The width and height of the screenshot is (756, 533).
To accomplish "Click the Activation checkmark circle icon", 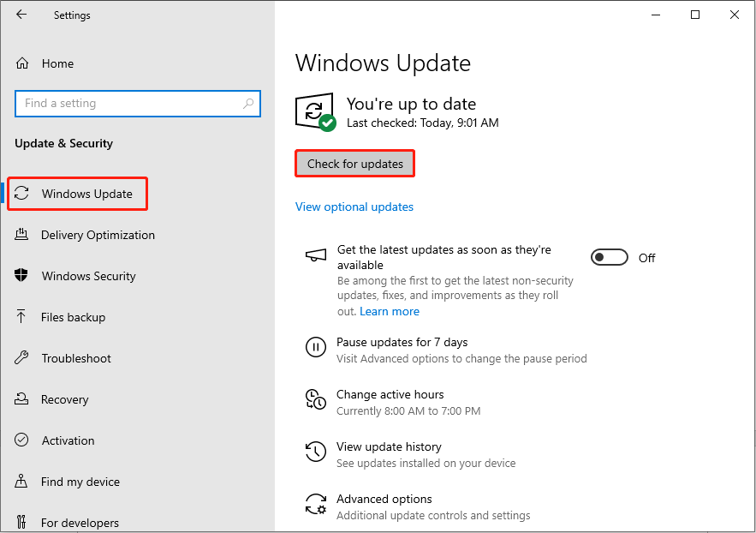I will pos(21,440).
